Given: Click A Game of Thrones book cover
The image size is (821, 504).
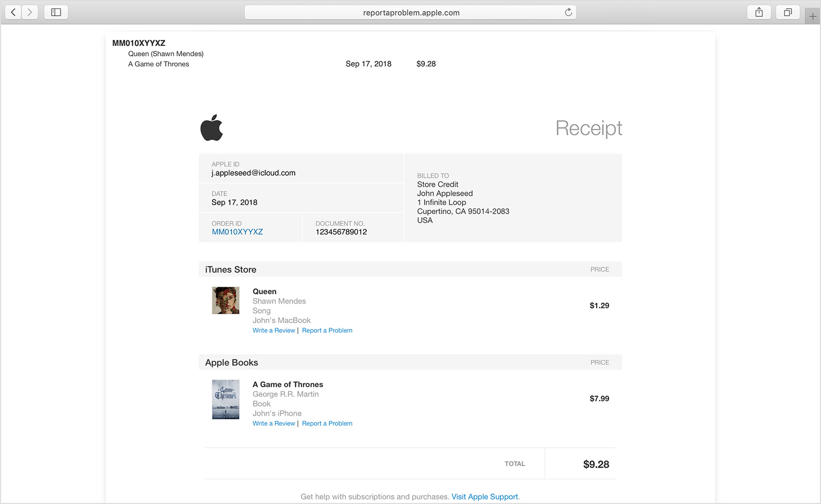Looking at the screenshot, I should [x=226, y=399].
